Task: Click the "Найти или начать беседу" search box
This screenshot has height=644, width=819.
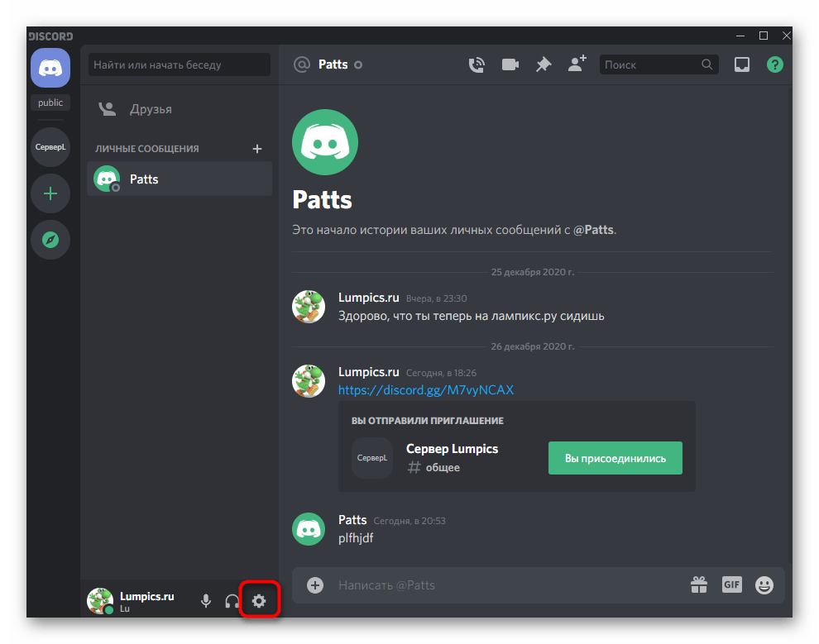Action: [180, 64]
